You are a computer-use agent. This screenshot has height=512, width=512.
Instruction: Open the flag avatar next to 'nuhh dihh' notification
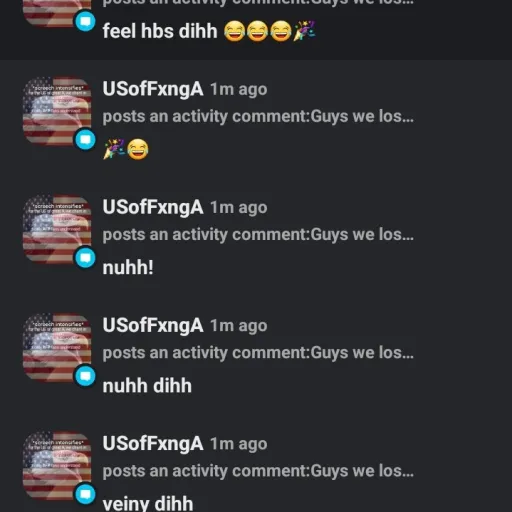point(57,347)
